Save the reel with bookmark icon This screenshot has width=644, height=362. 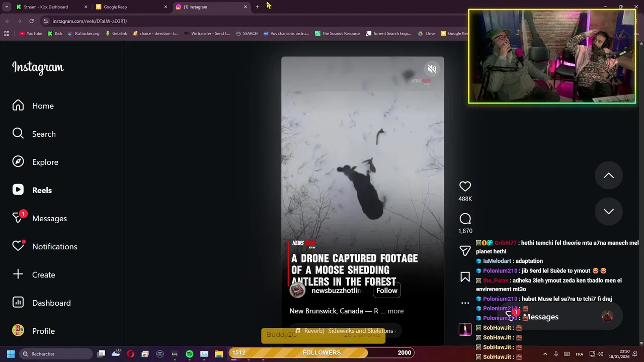tap(465, 277)
